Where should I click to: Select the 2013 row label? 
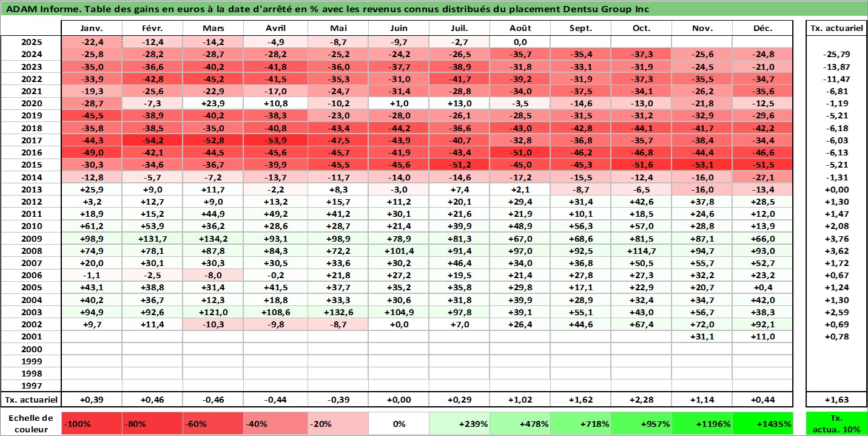pos(31,189)
